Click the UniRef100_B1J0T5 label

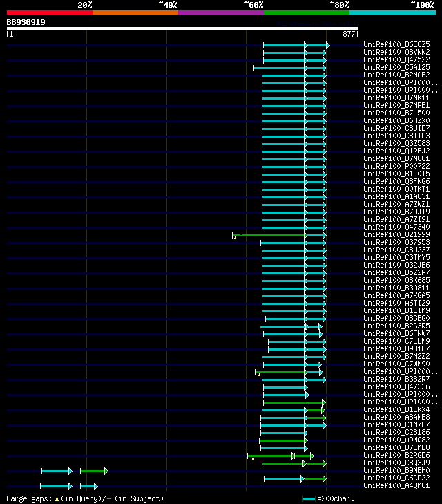tap(396, 174)
